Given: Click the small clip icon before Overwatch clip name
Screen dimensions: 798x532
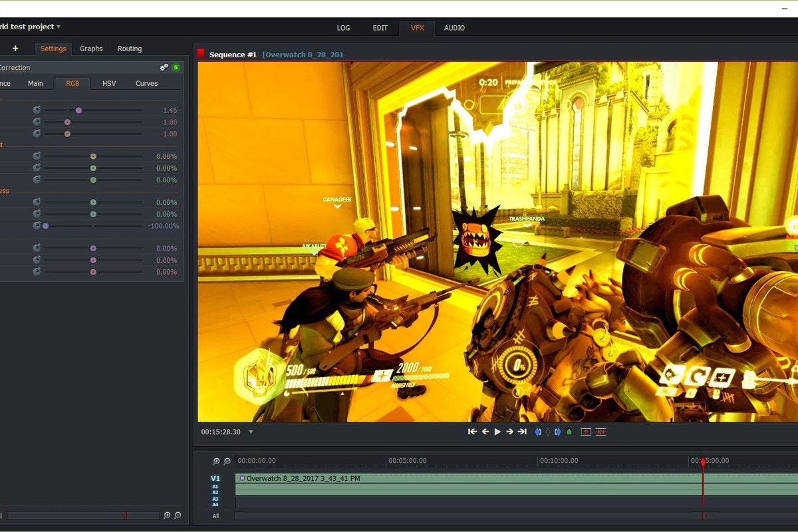Looking at the screenshot, I should point(242,478).
